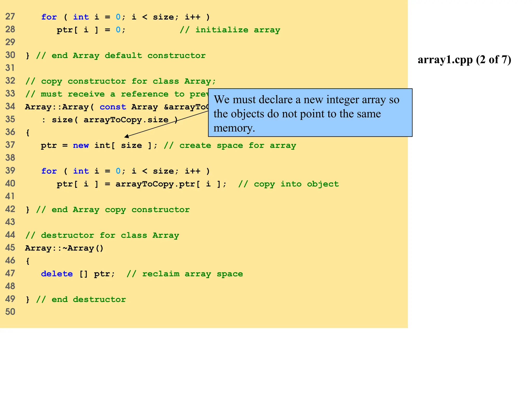Click "// must receive a reference" comment on line 33

click(117, 94)
